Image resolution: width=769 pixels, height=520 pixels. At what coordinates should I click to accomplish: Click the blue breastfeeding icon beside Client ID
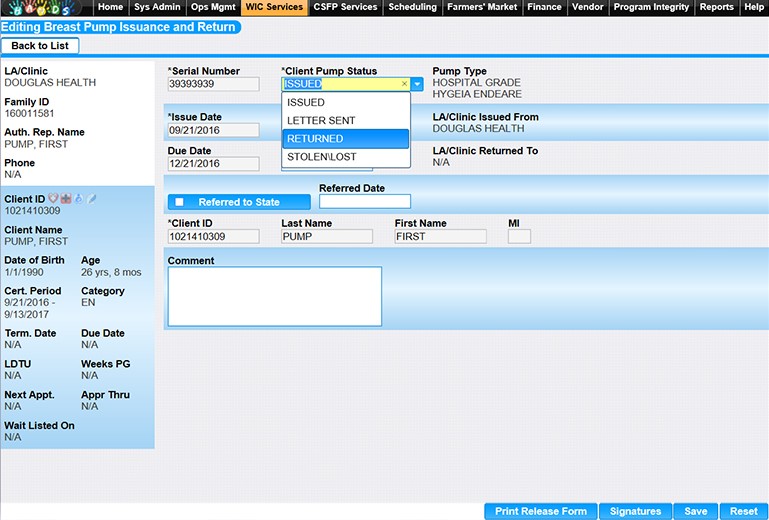click(x=79, y=199)
